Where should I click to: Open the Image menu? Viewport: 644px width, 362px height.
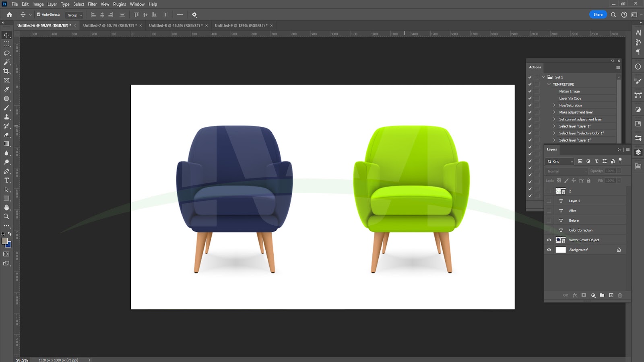point(38,4)
